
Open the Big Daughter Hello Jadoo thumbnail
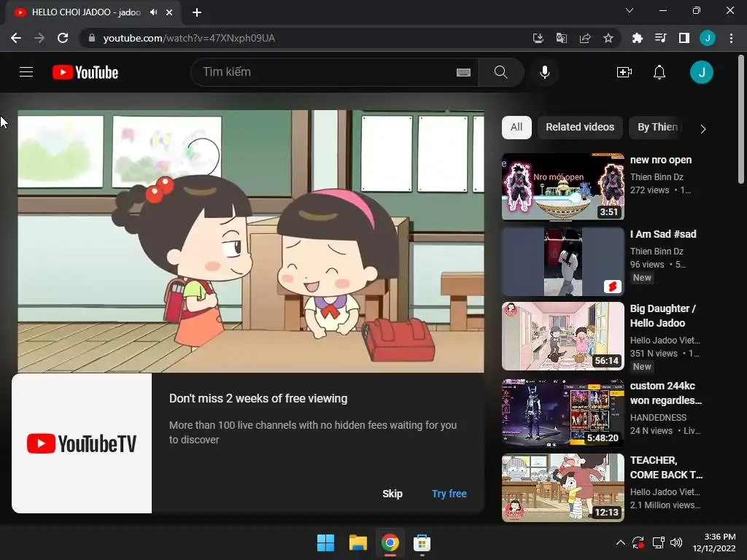[562, 336]
